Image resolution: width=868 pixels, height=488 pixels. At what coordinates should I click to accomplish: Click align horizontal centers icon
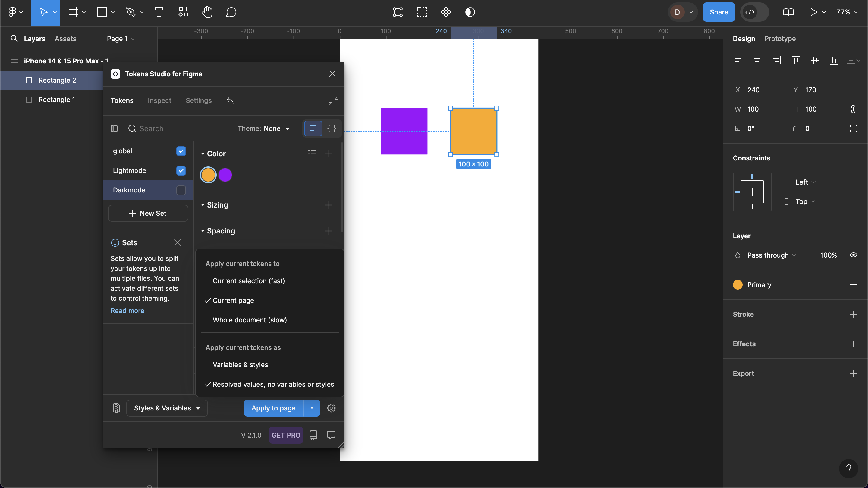point(757,60)
